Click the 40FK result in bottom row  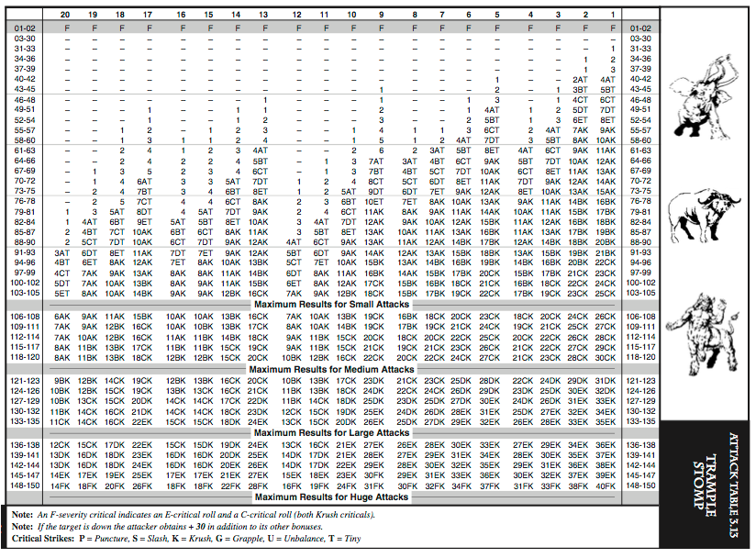tap(606, 486)
